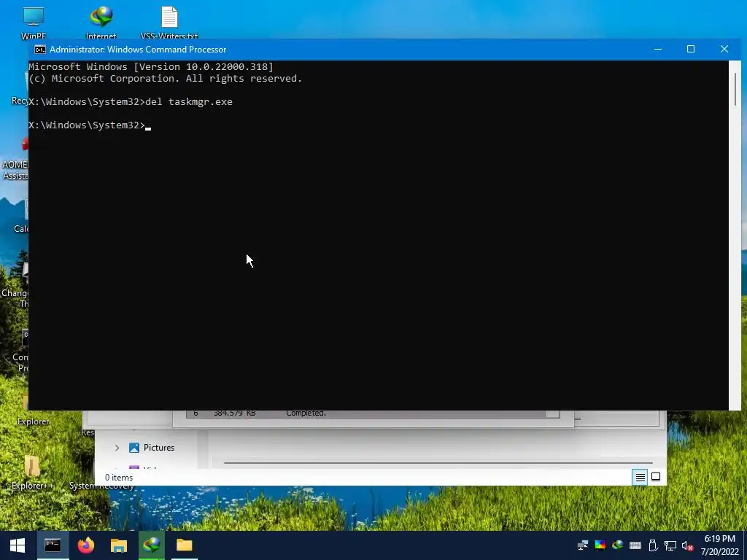The height and width of the screenshot is (560, 747).
Task: Open the color spectrum display tray icon
Action: (600, 545)
